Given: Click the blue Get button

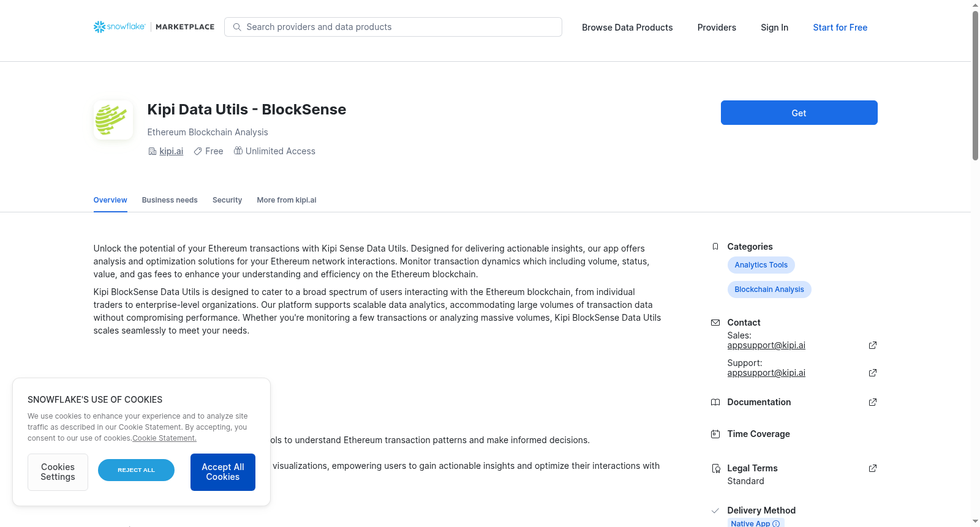Looking at the screenshot, I should (x=799, y=113).
